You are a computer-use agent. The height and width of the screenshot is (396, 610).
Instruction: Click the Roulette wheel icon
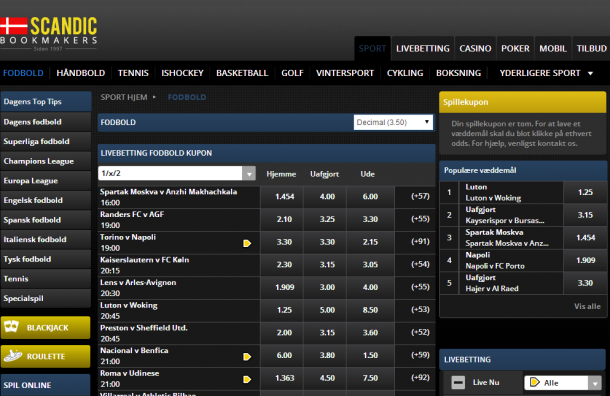coord(12,356)
